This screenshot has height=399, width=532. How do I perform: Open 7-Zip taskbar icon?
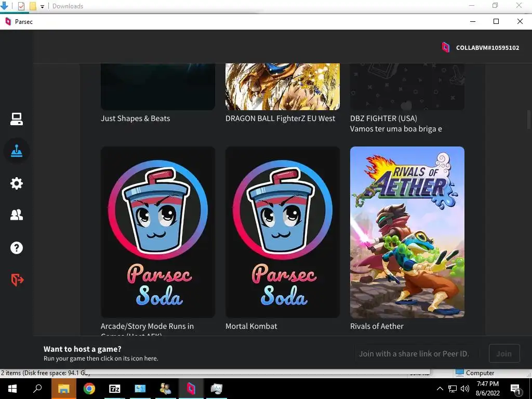(x=115, y=389)
